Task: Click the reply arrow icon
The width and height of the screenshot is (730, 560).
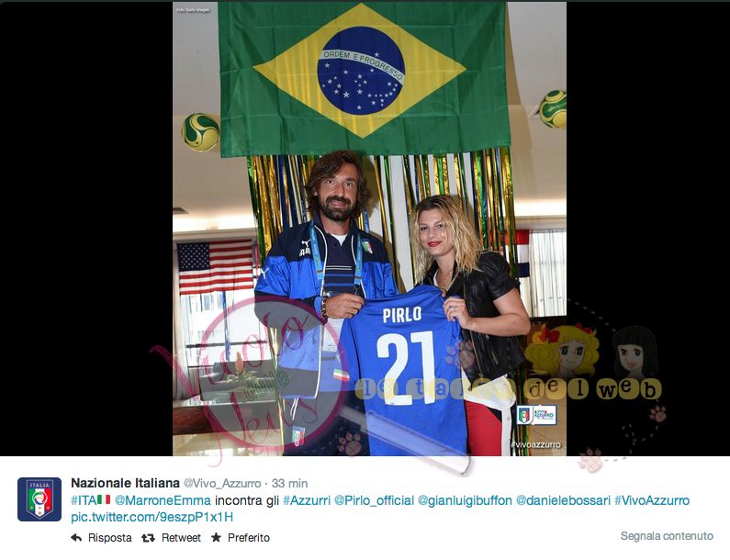Action: point(76,538)
